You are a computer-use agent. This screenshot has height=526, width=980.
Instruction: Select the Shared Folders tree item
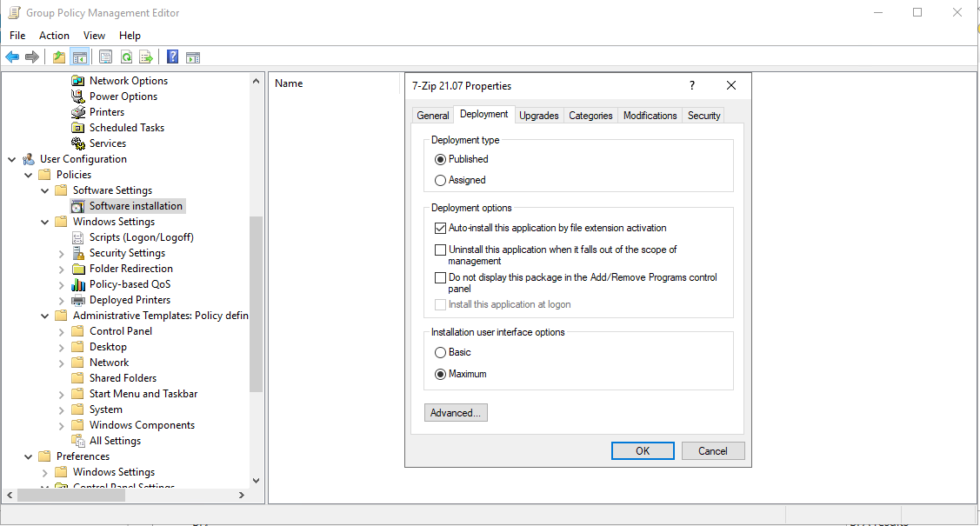[123, 378]
